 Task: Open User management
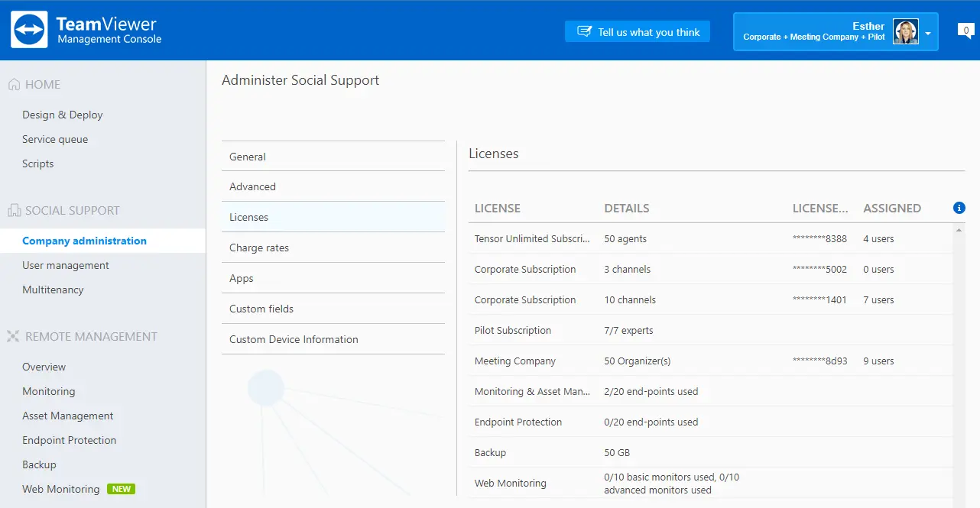66,265
